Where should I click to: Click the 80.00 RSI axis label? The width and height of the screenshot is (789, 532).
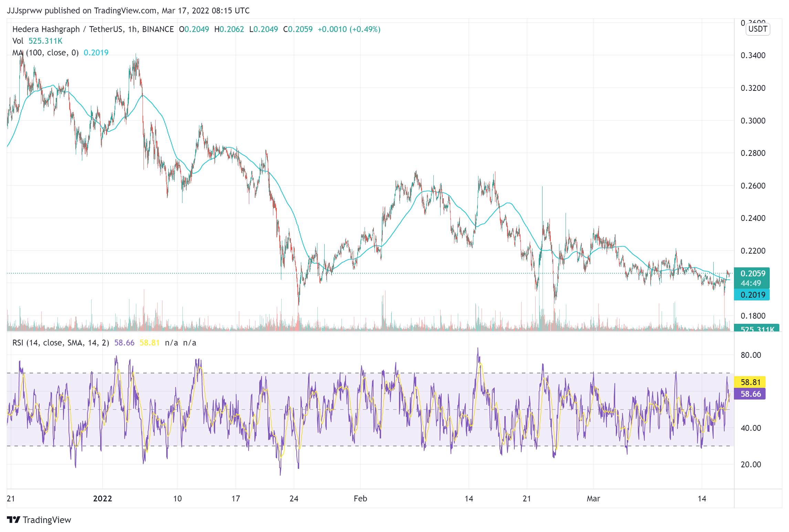tap(751, 355)
